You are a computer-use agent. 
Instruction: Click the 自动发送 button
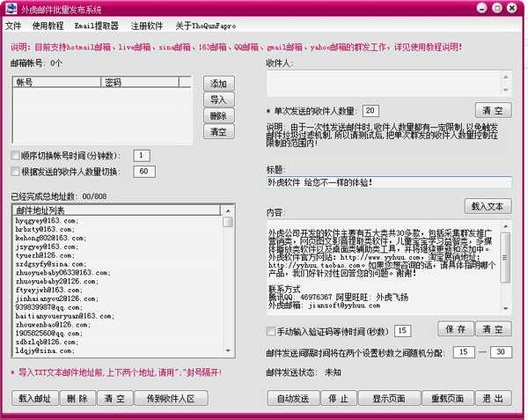[x=292, y=399]
